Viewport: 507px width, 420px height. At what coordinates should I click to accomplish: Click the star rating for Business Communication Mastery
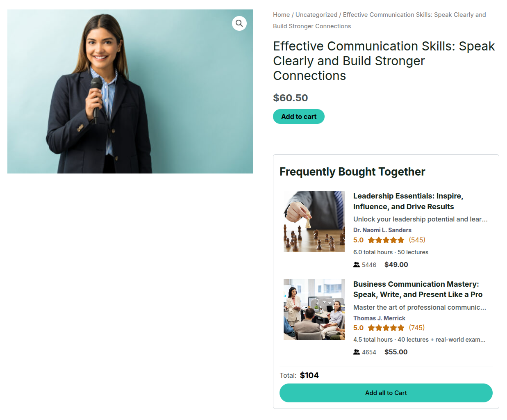[386, 328]
